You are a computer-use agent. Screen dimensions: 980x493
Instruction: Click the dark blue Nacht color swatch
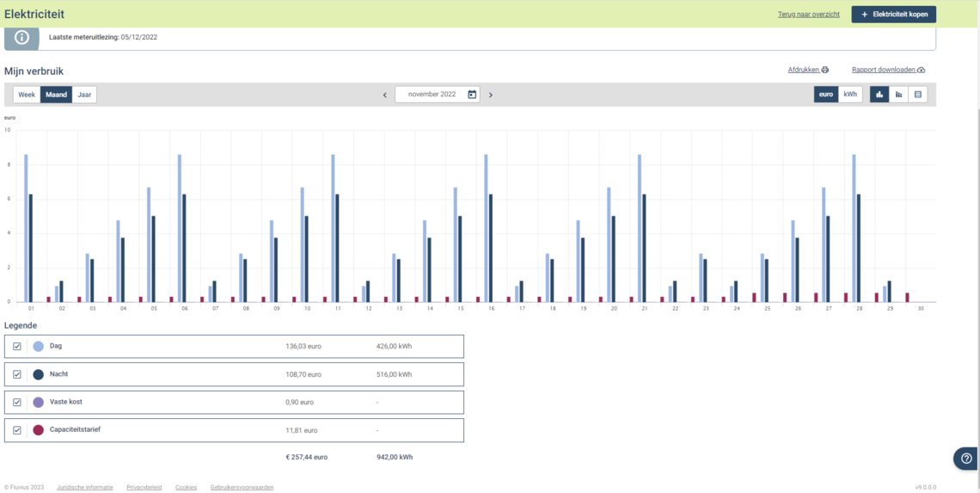[38, 374]
